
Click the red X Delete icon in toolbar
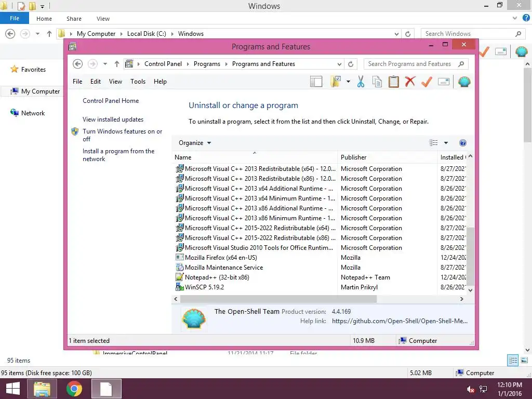[x=410, y=82]
